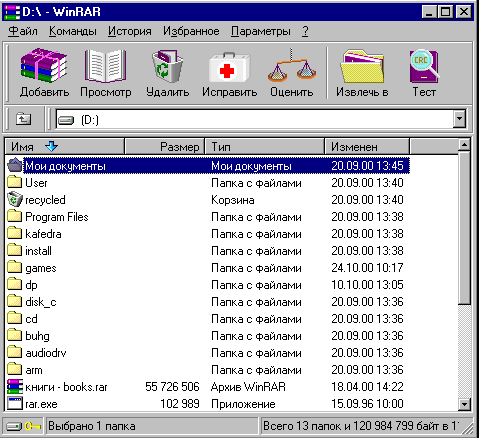479x438 pixels.
Task: Click the WinRAR title bar app icon
Action: pyautogui.click(x=12, y=12)
